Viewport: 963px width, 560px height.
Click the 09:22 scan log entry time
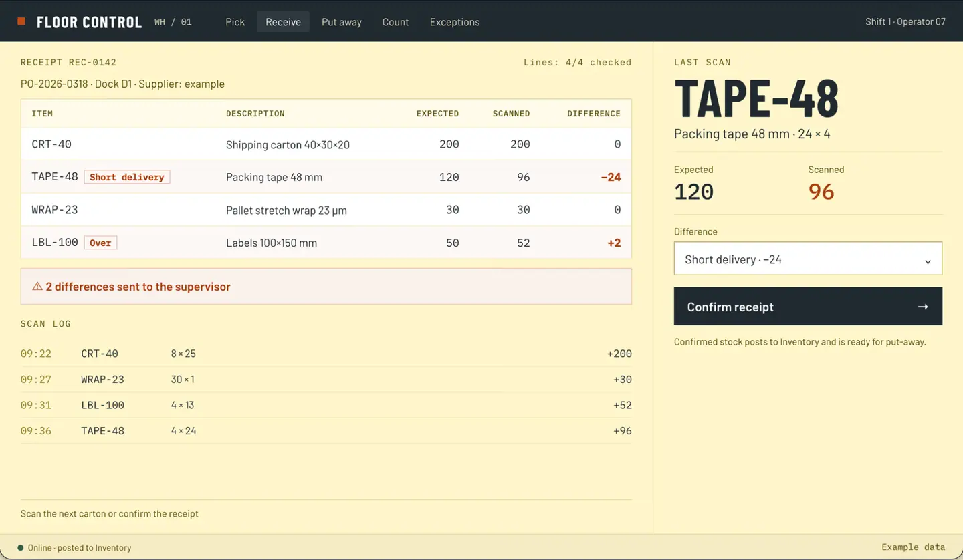coord(36,354)
